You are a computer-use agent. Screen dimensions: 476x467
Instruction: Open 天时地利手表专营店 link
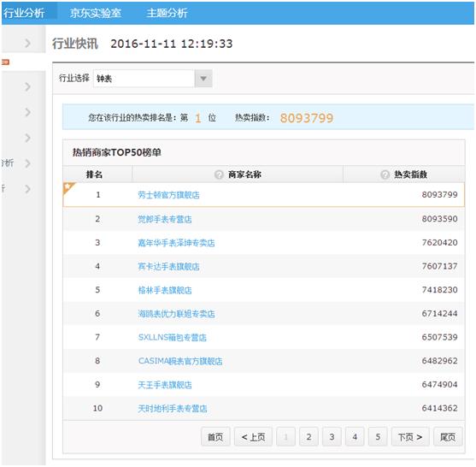point(173,408)
